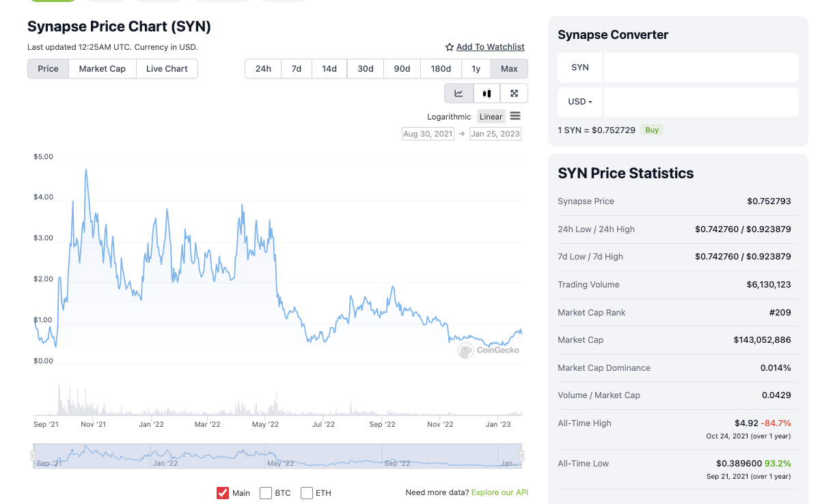The width and height of the screenshot is (822, 504).
Task: Click Add To Watchlist link
Action: pyautogui.click(x=491, y=47)
